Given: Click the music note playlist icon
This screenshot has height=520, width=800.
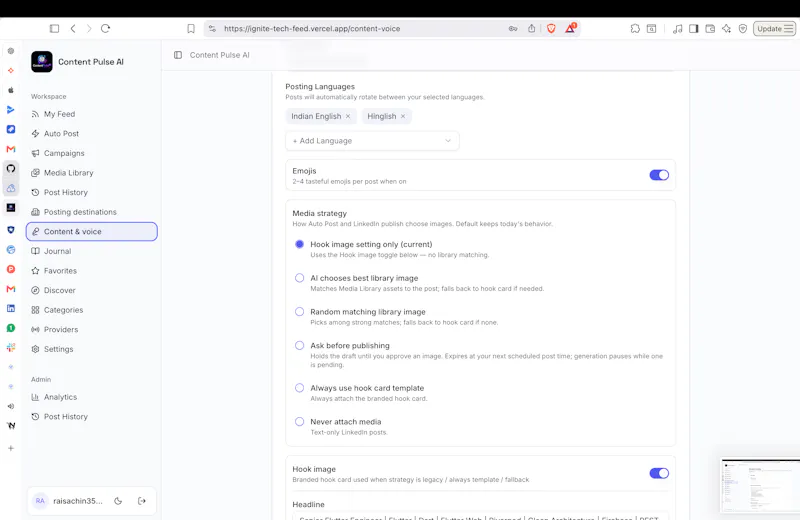Looking at the screenshot, I should (677, 29).
